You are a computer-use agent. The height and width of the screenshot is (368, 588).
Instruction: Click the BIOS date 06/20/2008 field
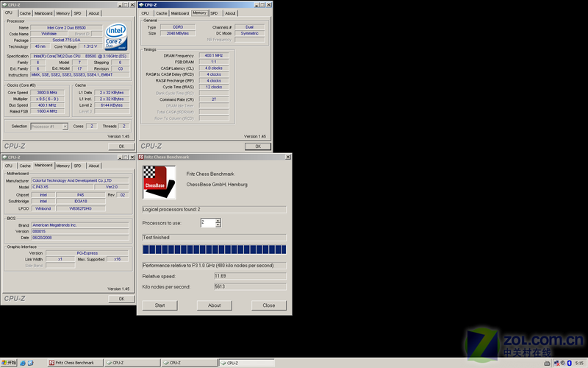click(80, 238)
